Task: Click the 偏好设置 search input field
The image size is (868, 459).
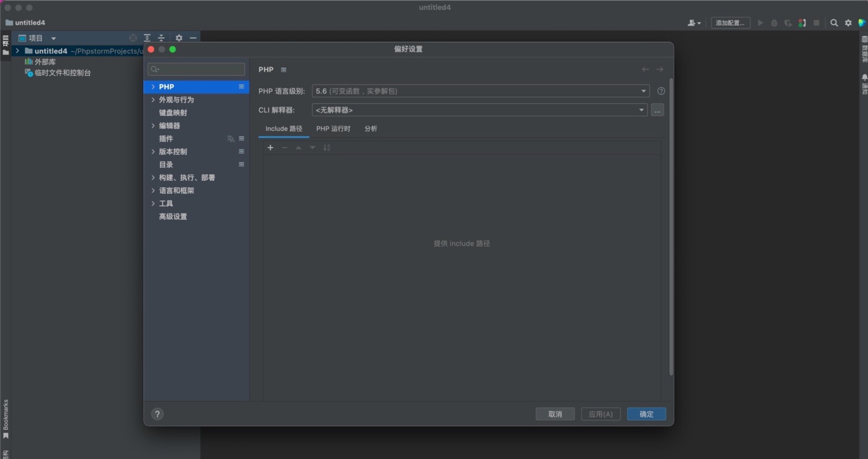Action: click(x=196, y=69)
